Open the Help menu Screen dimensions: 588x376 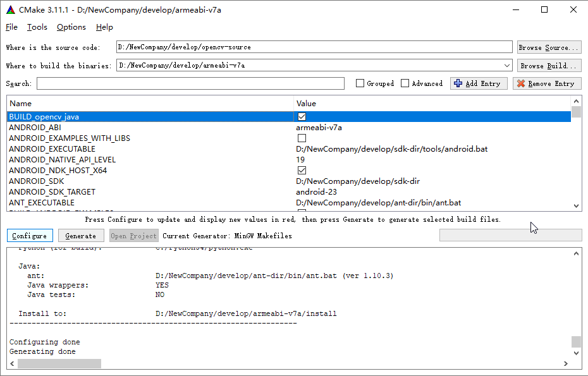[x=104, y=27]
